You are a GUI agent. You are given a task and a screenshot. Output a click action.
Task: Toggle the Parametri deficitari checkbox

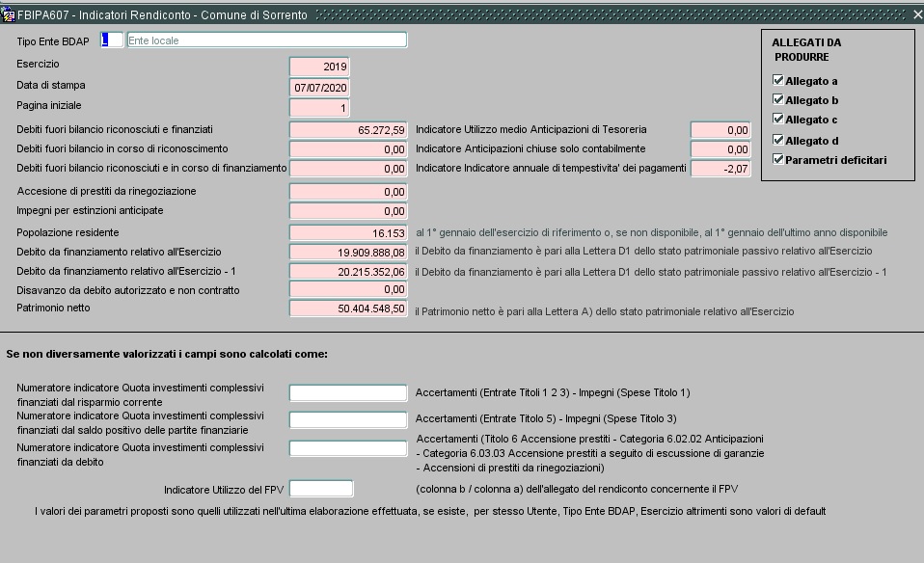[x=778, y=160]
